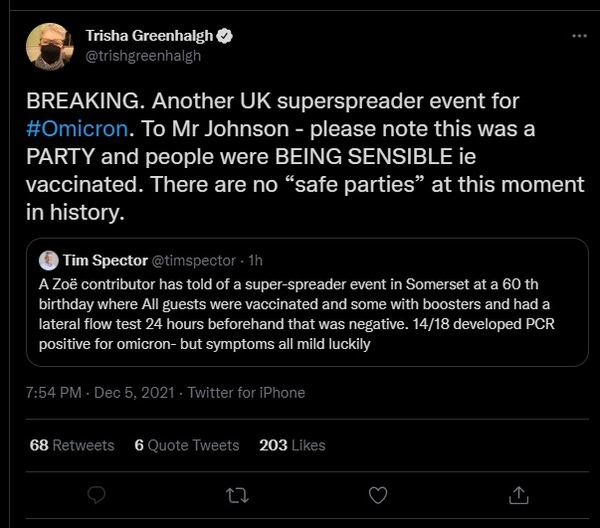The height and width of the screenshot is (528, 600).
Task: Click Trisha Greenhalgh's profile avatar
Action: pyautogui.click(x=50, y=46)
